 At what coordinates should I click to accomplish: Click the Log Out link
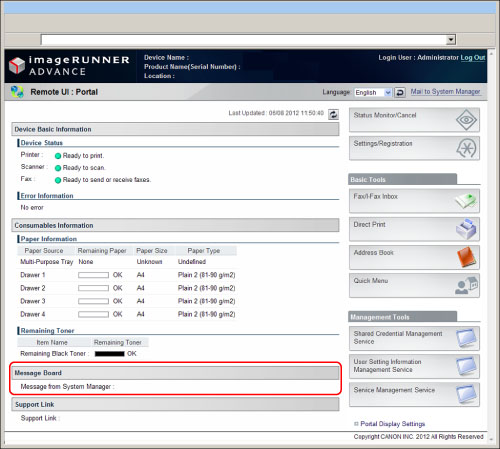[x=473, y=58]
